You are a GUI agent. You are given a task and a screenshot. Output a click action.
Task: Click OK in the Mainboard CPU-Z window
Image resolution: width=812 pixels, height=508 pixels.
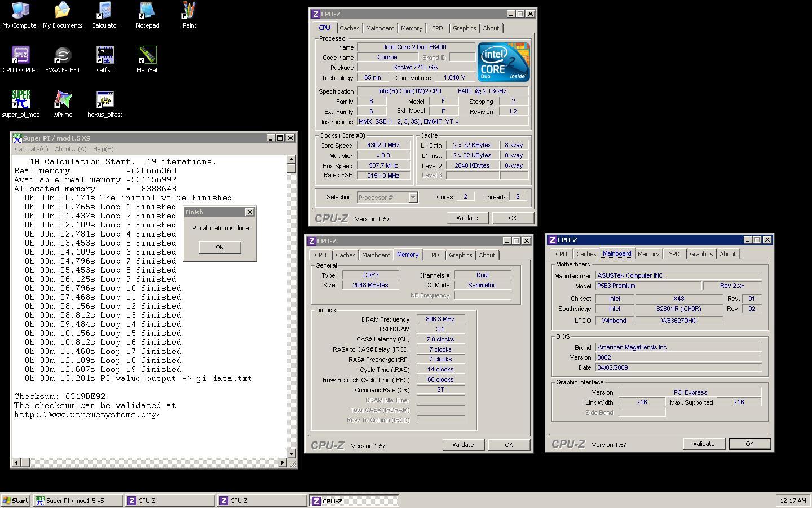(749, 444)
